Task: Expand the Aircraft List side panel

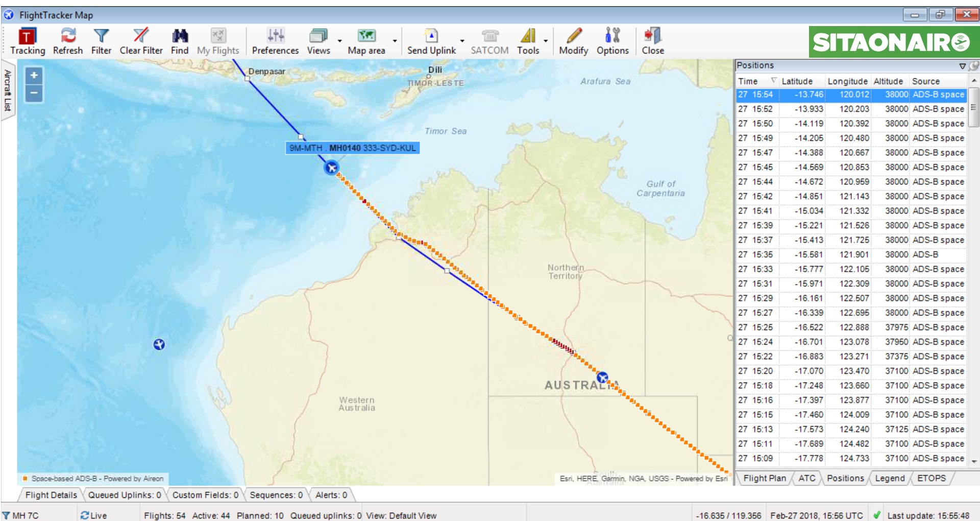Action: click(x=8, y=90)
